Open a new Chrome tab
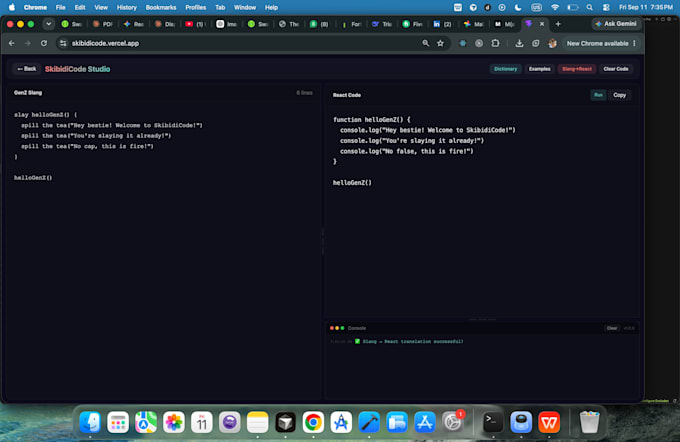 (558, 24)
